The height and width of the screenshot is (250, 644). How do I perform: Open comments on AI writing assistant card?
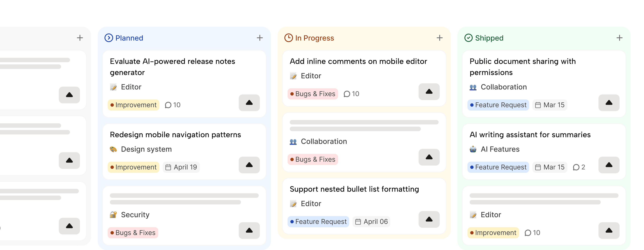[x=579, y=167]
